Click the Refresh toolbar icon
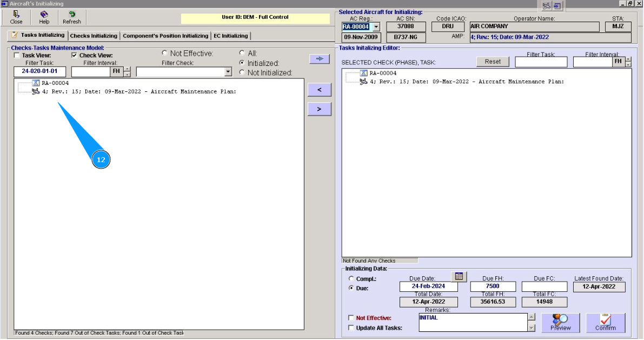644x340 pixels. click(x=71, y=15)
